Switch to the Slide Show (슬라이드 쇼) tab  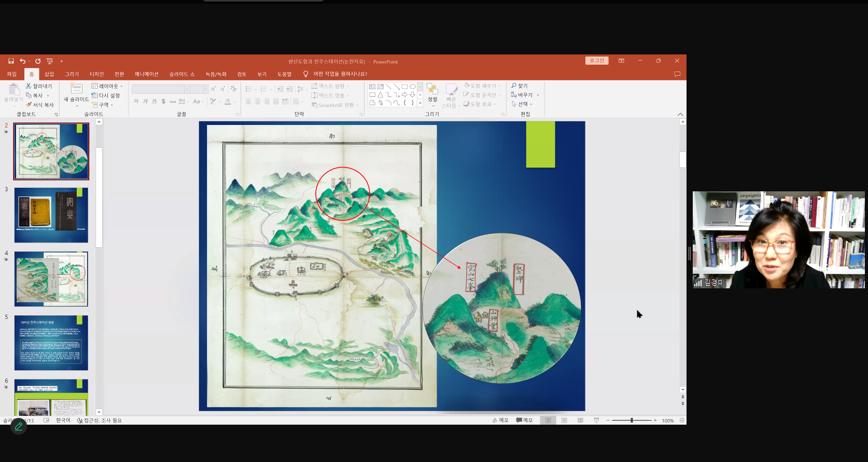coord(182,74)
